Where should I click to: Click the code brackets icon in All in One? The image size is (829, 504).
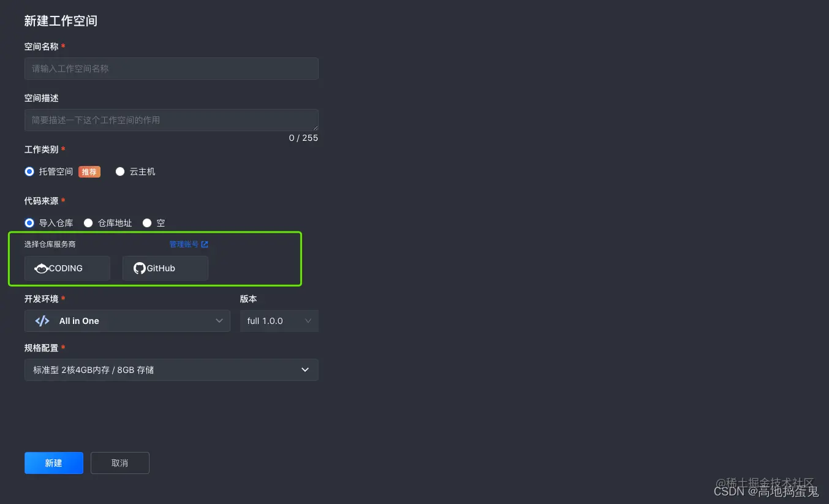pyautogui.click(x=42, y=321)
